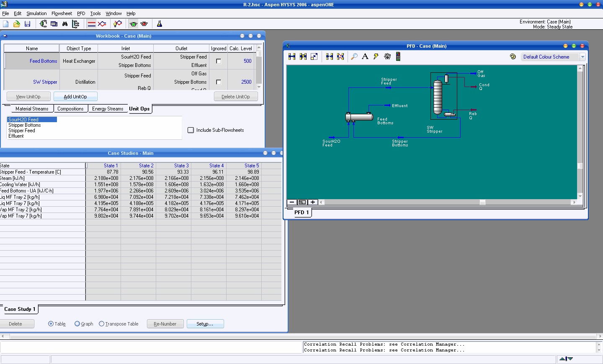
Task: Open the Workbook from the main toolbar
Action: [x=54, y=24]
